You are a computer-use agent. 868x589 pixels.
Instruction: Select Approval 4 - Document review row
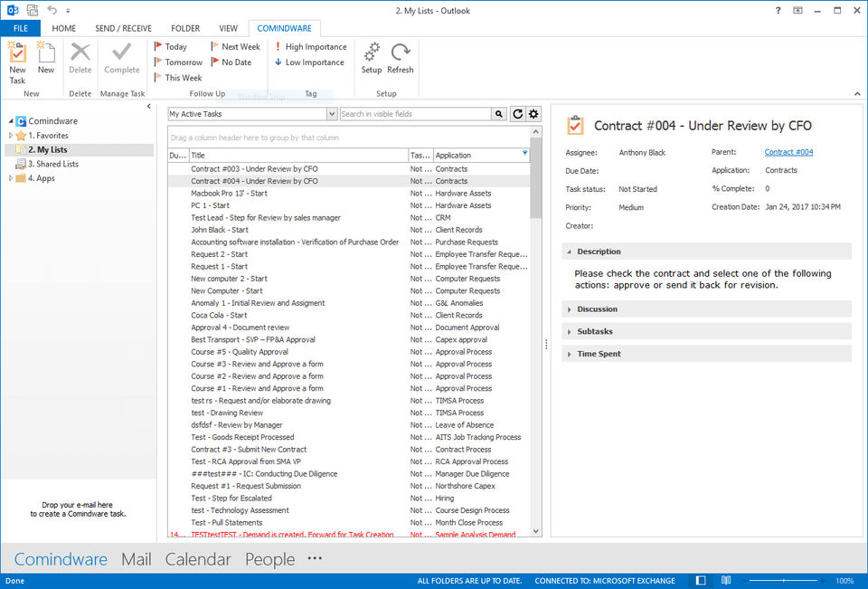coord(349,328)
